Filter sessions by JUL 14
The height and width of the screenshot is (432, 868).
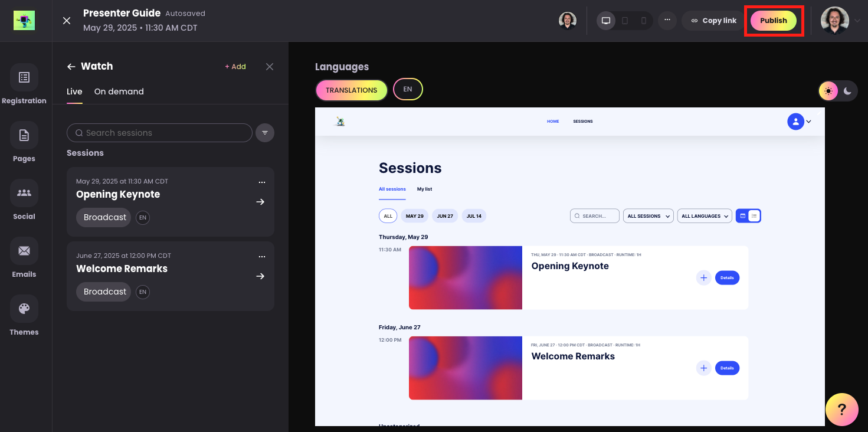[474, 216]
